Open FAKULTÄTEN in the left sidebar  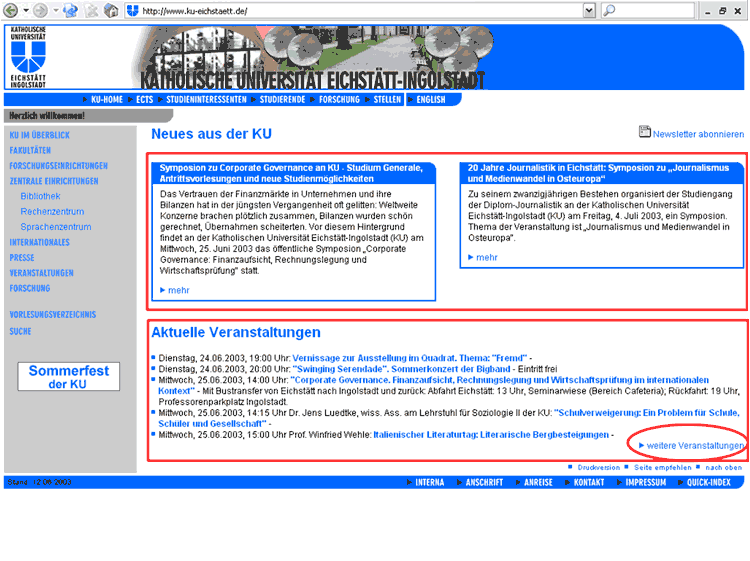[30, 150]
